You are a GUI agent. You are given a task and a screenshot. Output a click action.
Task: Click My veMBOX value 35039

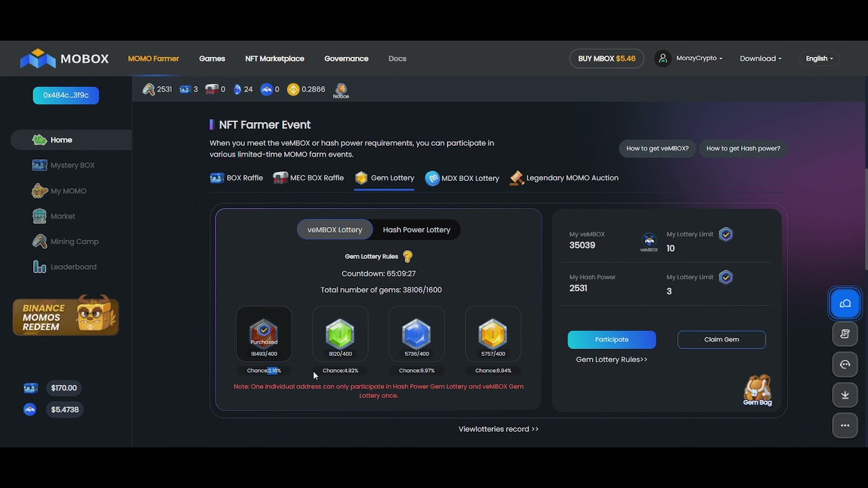click(x=583, y=245)
